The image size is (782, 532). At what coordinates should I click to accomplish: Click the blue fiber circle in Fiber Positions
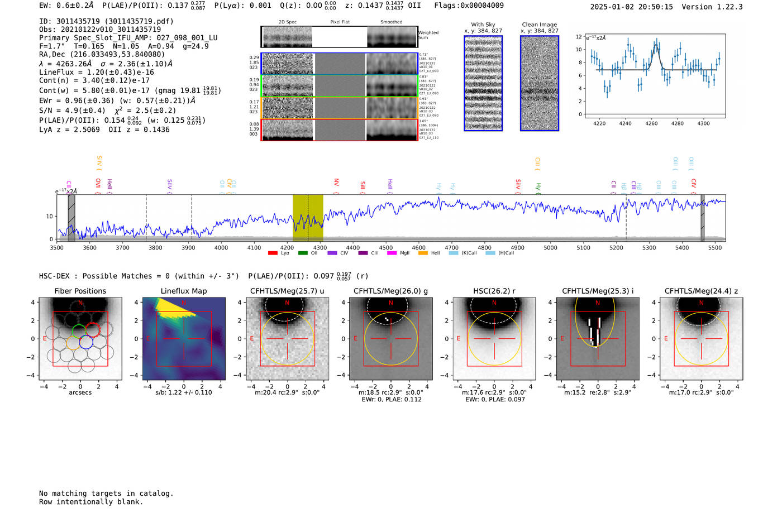pos(86,342)
